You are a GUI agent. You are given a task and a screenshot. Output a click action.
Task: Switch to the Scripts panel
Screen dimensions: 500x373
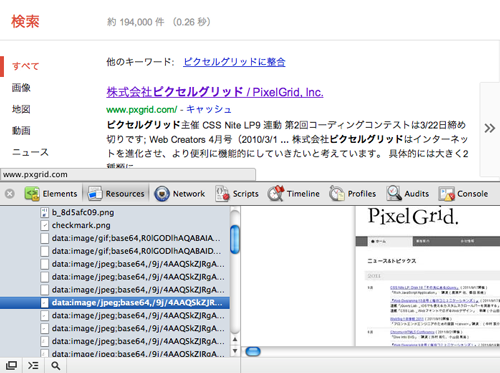(237, 194)
